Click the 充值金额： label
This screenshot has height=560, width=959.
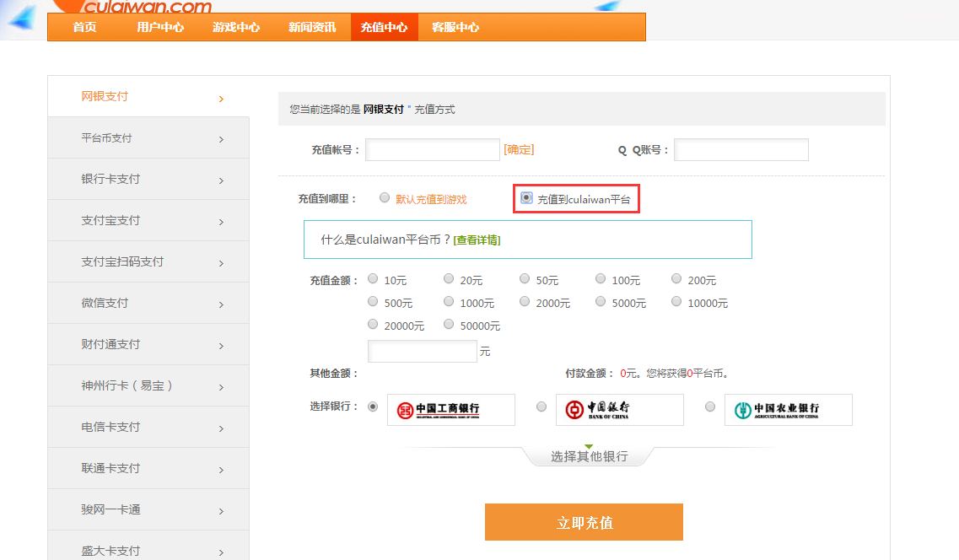[334, 281]
